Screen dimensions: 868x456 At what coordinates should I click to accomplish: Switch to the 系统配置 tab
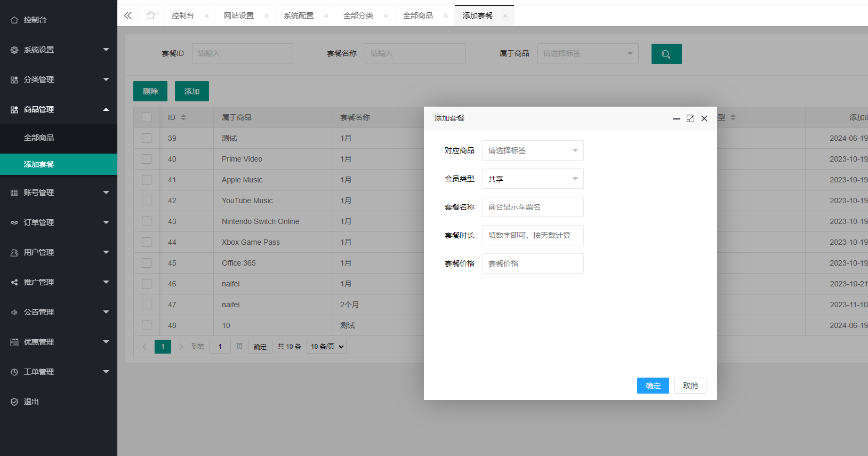tap(299, 15)
